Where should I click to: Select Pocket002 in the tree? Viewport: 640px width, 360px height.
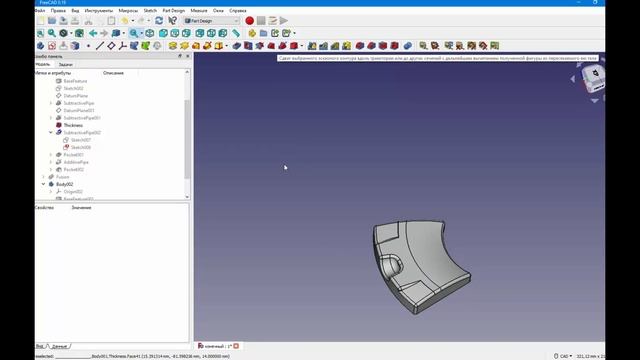[73, 169]
